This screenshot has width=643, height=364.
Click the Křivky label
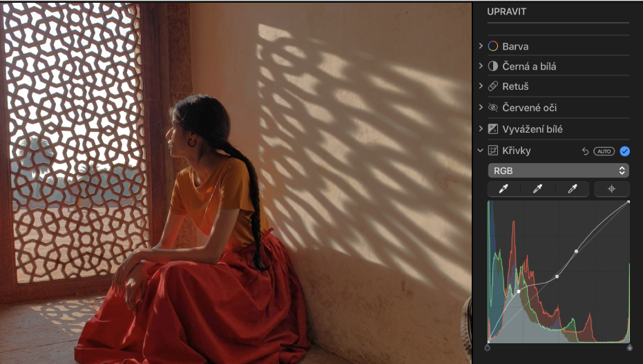coord(517,151)
